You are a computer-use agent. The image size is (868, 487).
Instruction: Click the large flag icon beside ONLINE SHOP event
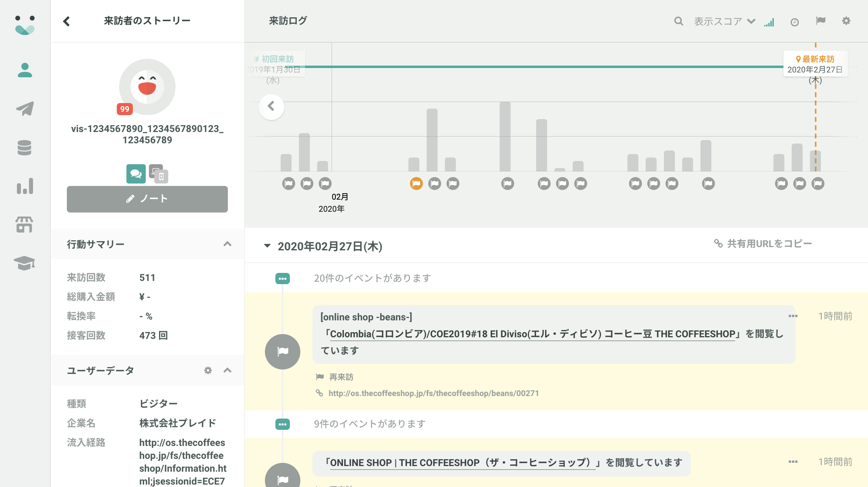(x=283, y=476)
